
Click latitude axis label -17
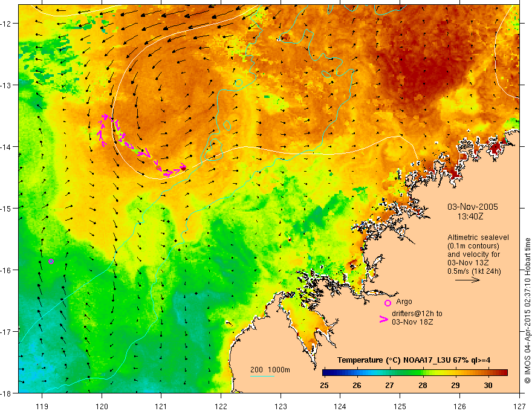coord(7,331)
